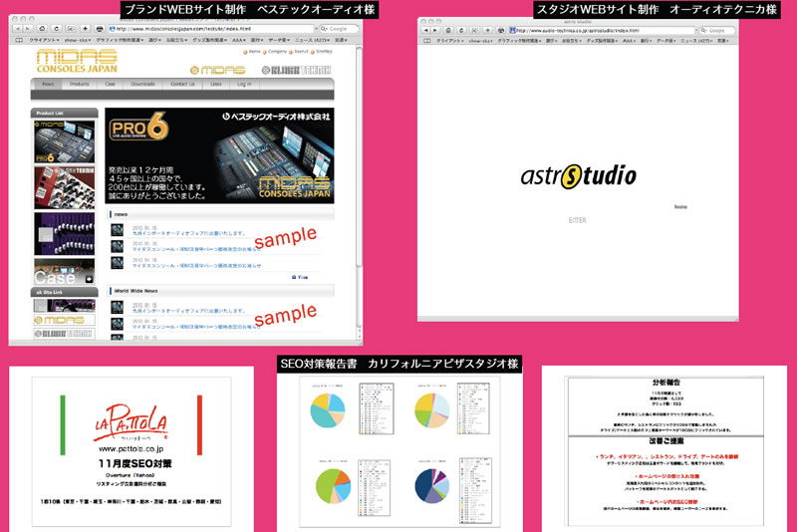Expand クライアント bookmark folder in Midas browser
797x532 pixels.
point(44,40)
